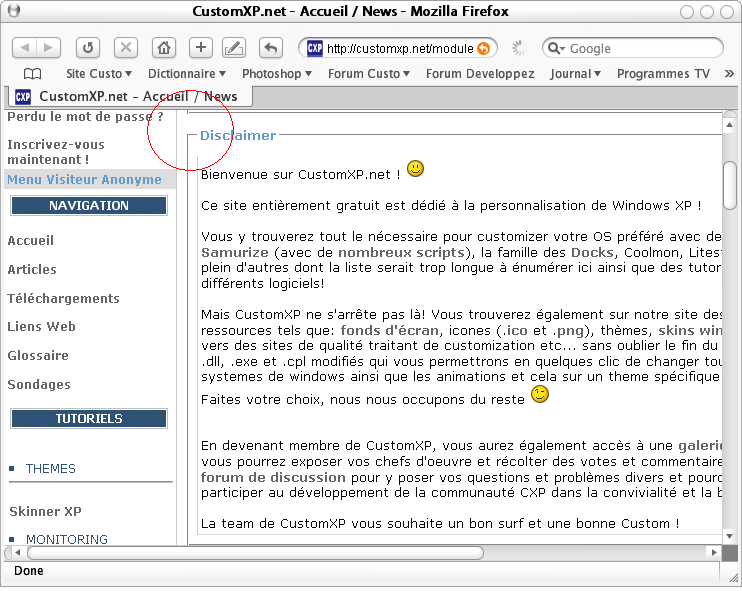Stop loading with the X toolbar button
The height and width of the screenshot is (591, 742).
[x=125, y=47]
